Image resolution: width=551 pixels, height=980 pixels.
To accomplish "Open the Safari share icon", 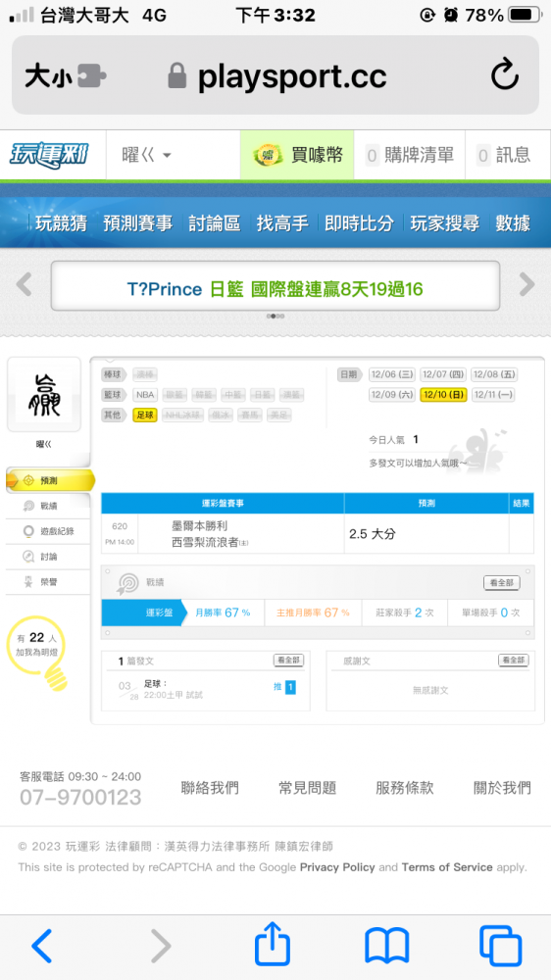I will (x=273, y=946).
